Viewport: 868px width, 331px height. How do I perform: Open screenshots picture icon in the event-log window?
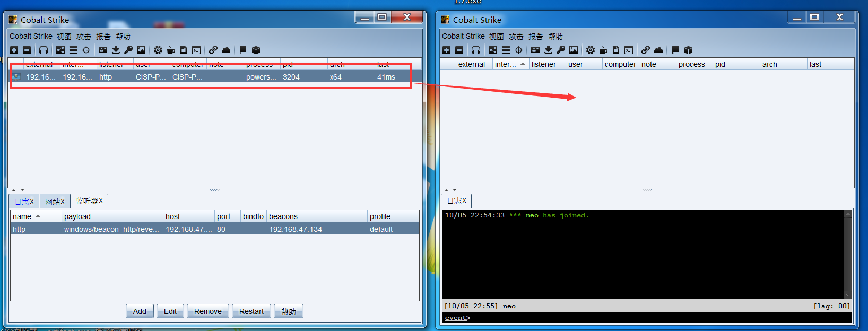[574, 50]
